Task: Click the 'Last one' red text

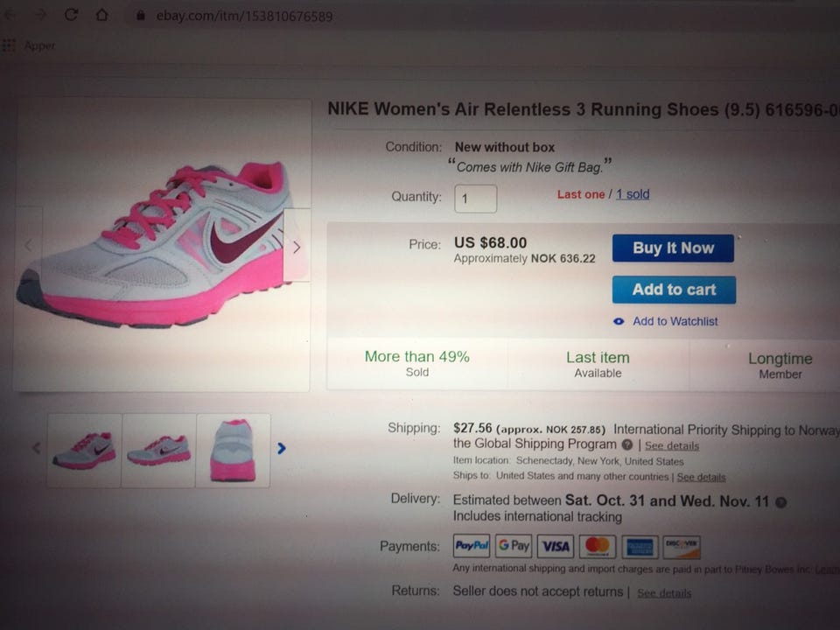Action: [581, 194]
